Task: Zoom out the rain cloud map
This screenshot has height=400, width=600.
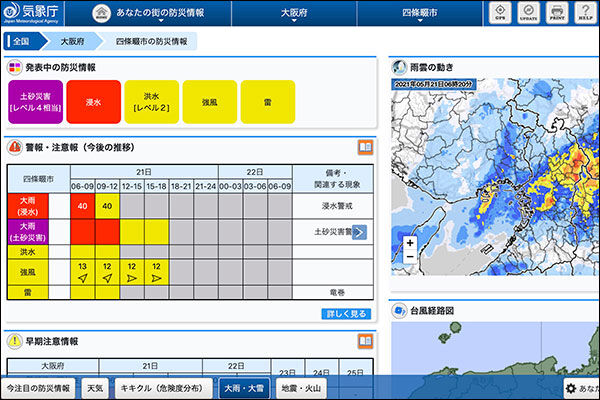Action: [x=410, y=256]
